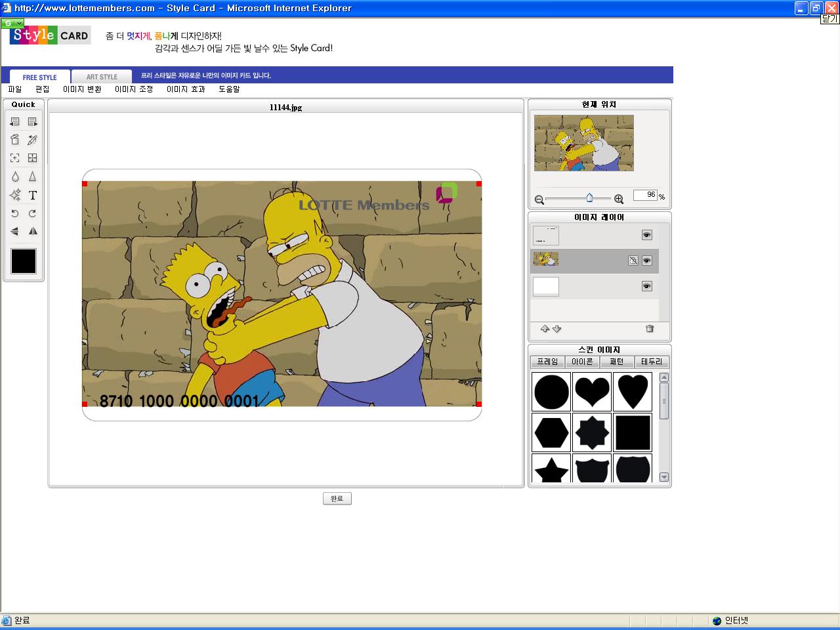
Task: Zoom out with the minus magnifier
Action: pyautogui.click(x=539, y=199)
